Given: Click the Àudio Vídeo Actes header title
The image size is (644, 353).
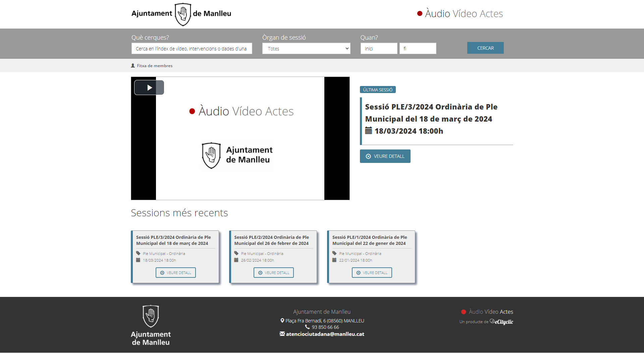Looking at the screenshot, I should tap(460, 14).
